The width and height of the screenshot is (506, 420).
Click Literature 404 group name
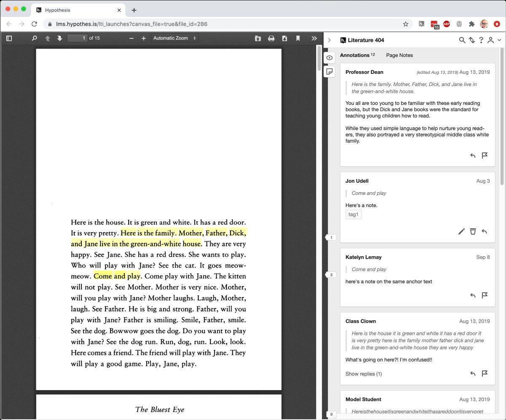click(x=366, y=40)
